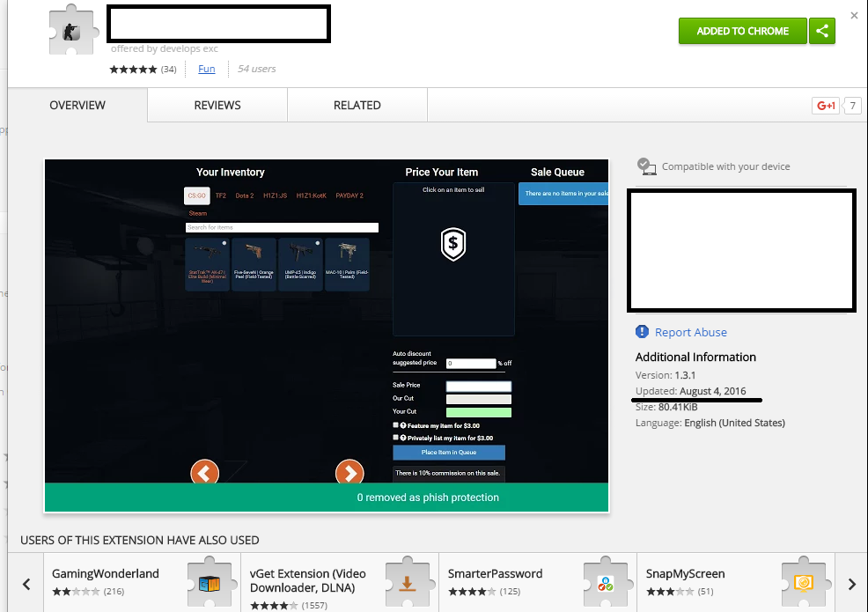Select the MAC-10 Palm item thumbnail

tap(347, 264)
